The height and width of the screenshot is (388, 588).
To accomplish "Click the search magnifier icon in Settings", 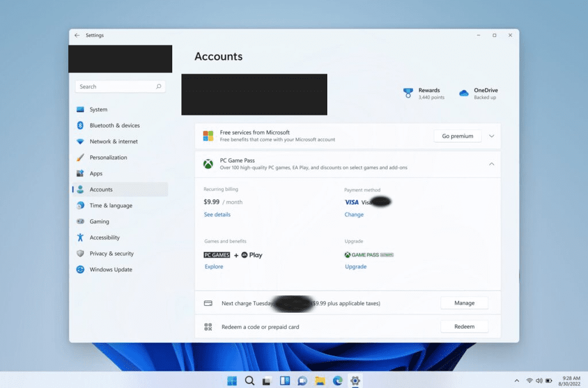I will pos(158,87).
